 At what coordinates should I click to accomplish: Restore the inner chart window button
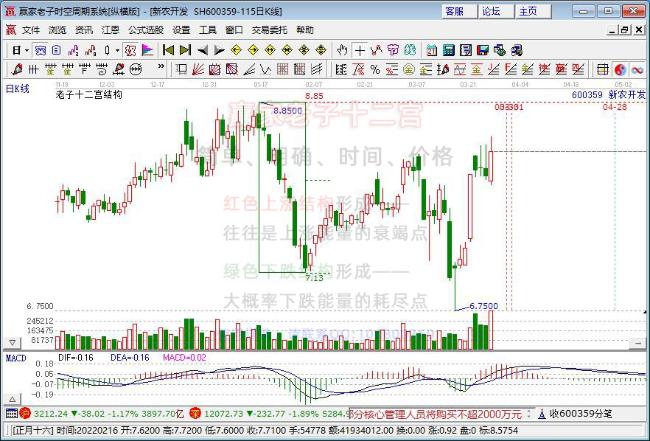coord(625,30)
